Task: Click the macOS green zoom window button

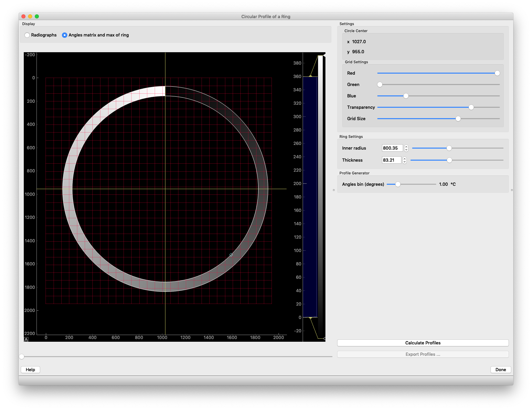Action: click(x=37, y=16)
